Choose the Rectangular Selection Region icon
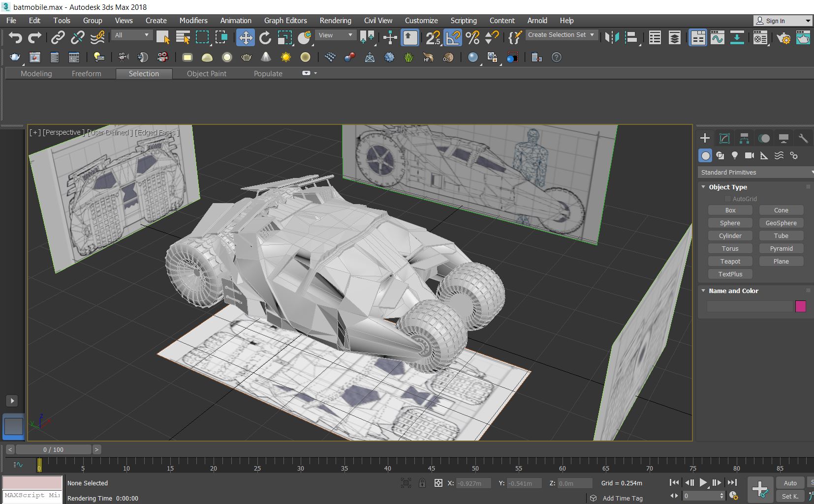The image size is (814, 504). [x=202, y=37]
